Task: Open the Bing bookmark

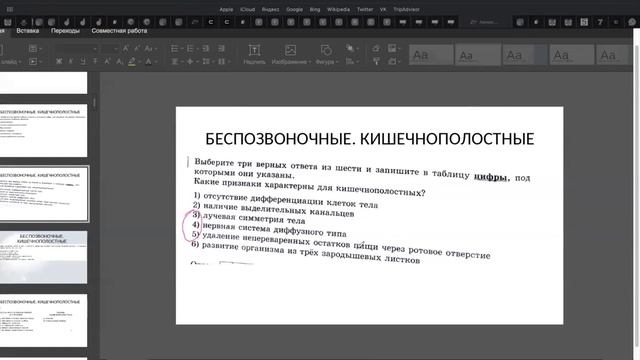Action: coord(315,9)
